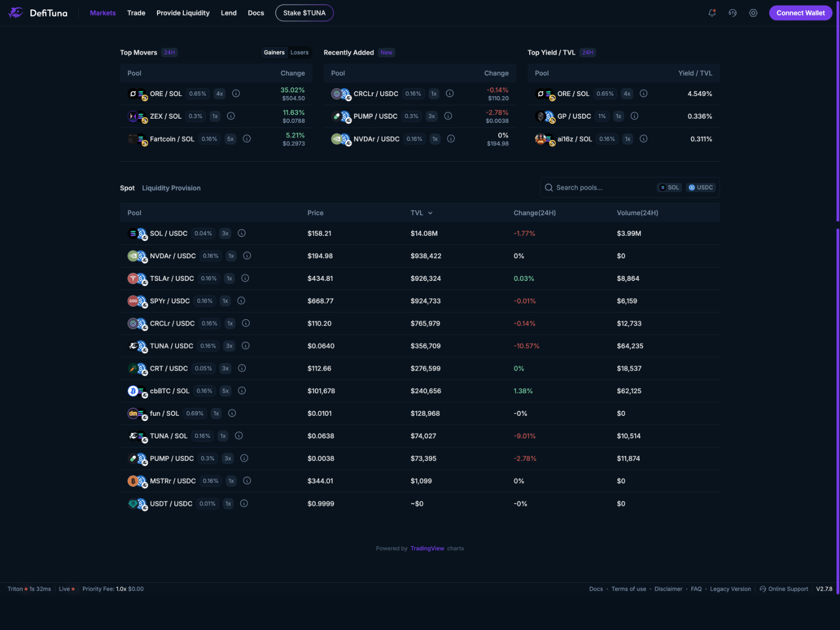Click info icon in SOL / USDC table row
Image resolution: width=840 pixels, height=630 pixels.
click(x=242, y=233)
